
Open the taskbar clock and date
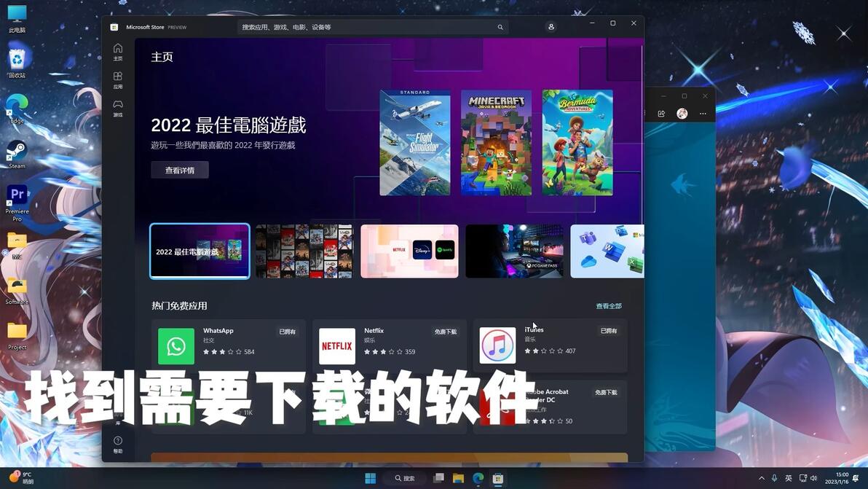(x=837, y=478)
